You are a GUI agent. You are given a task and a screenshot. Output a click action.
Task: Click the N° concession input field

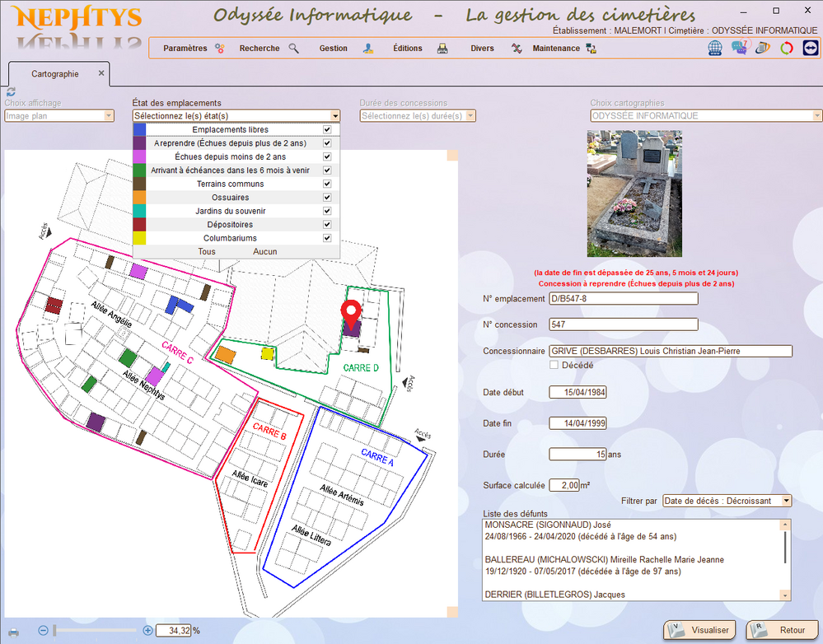[x=623, y=324]
